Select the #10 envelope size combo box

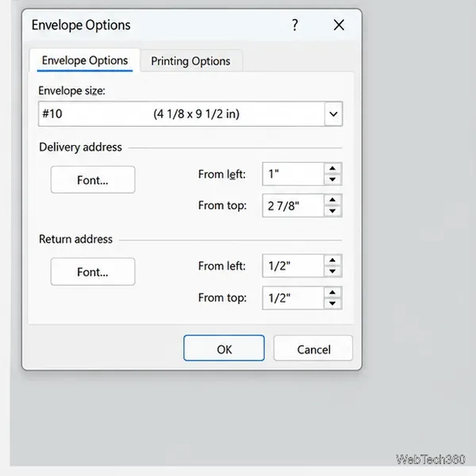pos(190,114)
